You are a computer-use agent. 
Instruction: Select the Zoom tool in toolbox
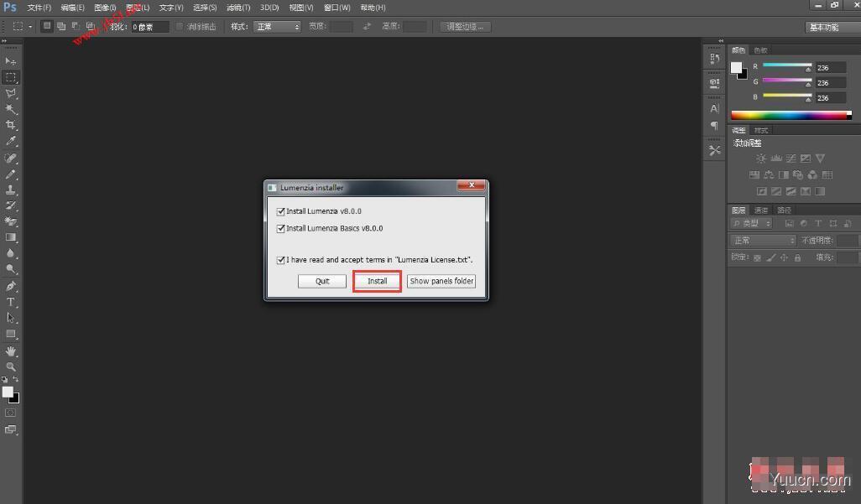10,366
